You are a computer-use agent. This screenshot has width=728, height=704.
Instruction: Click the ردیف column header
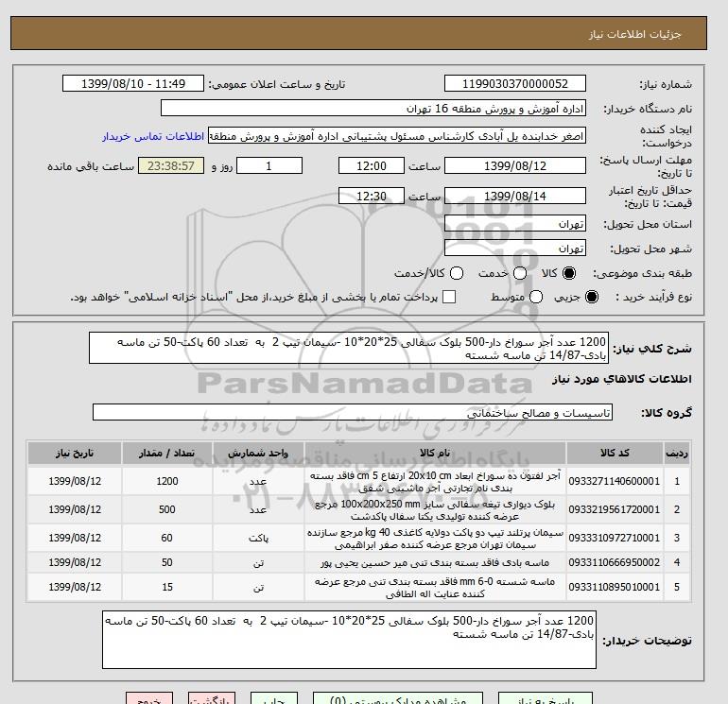click(x=676, y=453)
